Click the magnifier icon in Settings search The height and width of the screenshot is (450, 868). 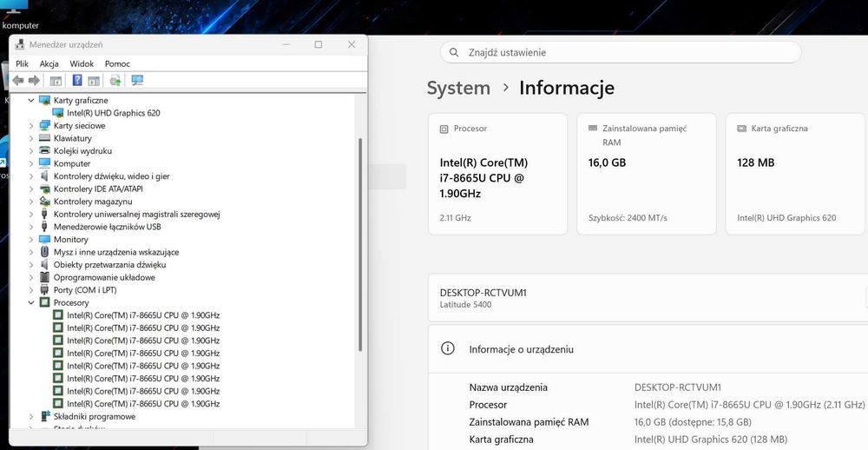pos(454,53)
